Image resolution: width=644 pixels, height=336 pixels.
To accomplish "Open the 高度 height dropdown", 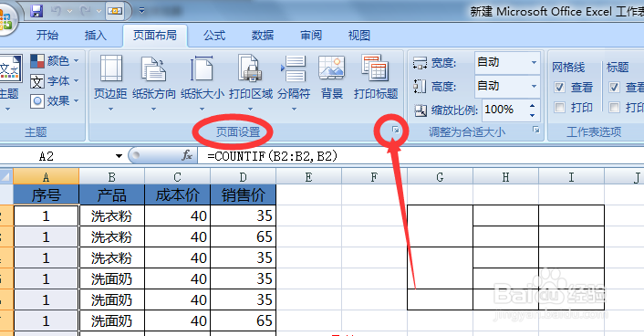I will coord(534,87).
